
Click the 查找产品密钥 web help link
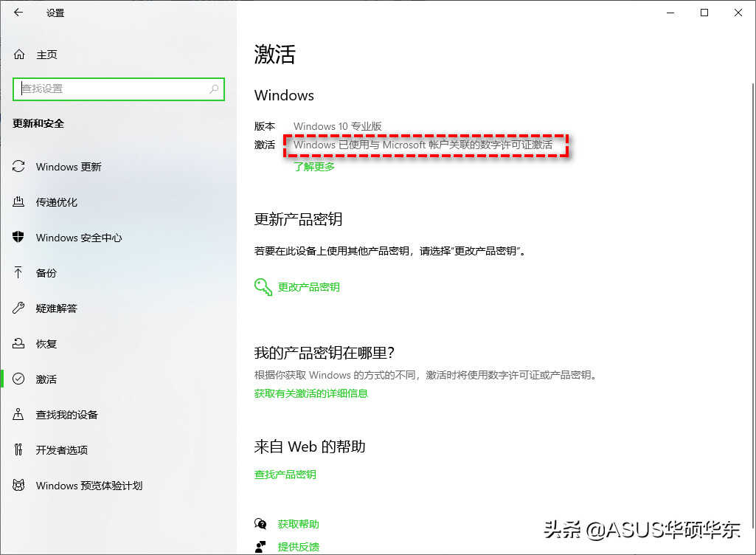coord(285,475)
